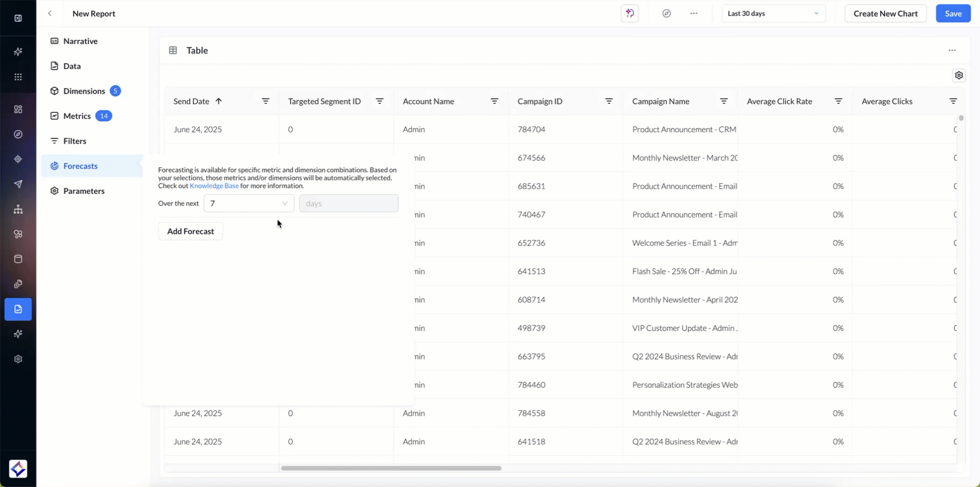The height and width of the screenshot is (487, 980).
Task: Open the three-dot menu in the Table header
Action: [x=952, y=51]
